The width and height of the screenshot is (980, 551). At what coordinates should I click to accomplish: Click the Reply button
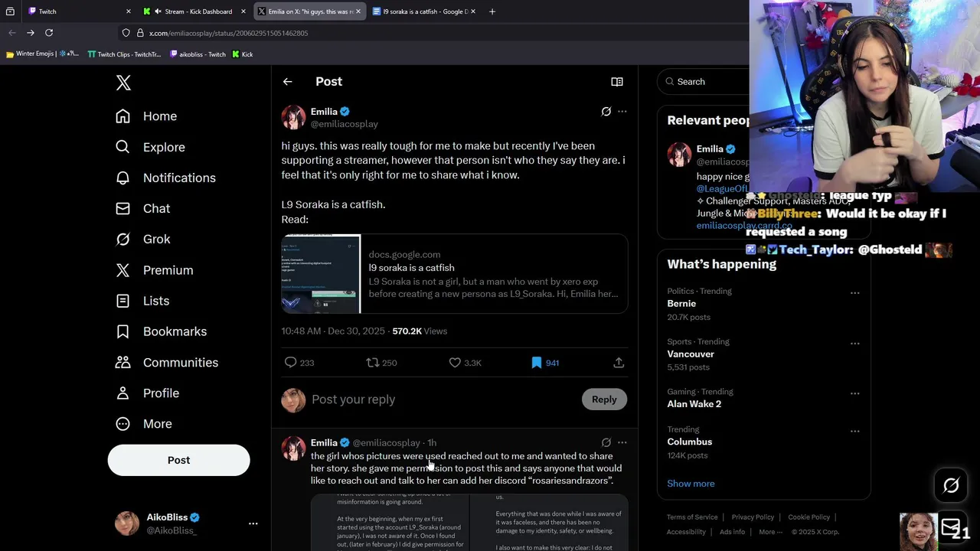[x=604, y=399]
